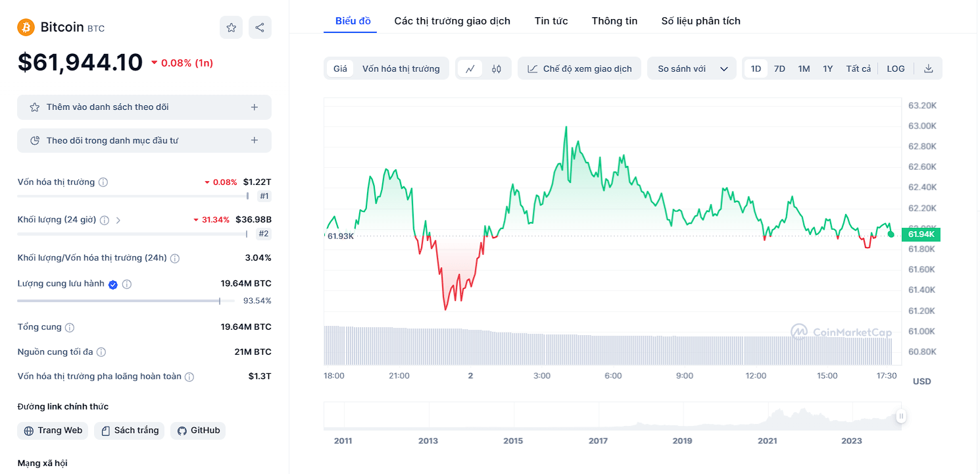
Task: Click the verified badge next to Lượng cung lưu hành
Action: coord(113,284)
